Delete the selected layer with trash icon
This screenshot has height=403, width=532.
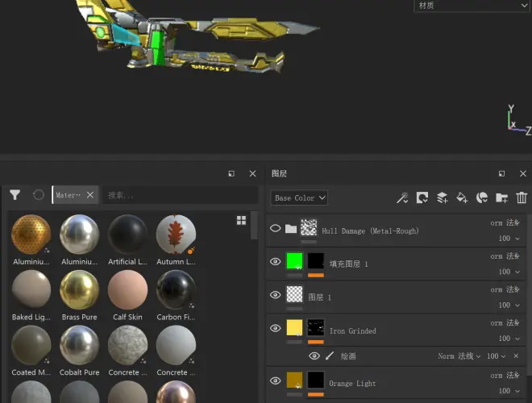(x=522, y=197)
